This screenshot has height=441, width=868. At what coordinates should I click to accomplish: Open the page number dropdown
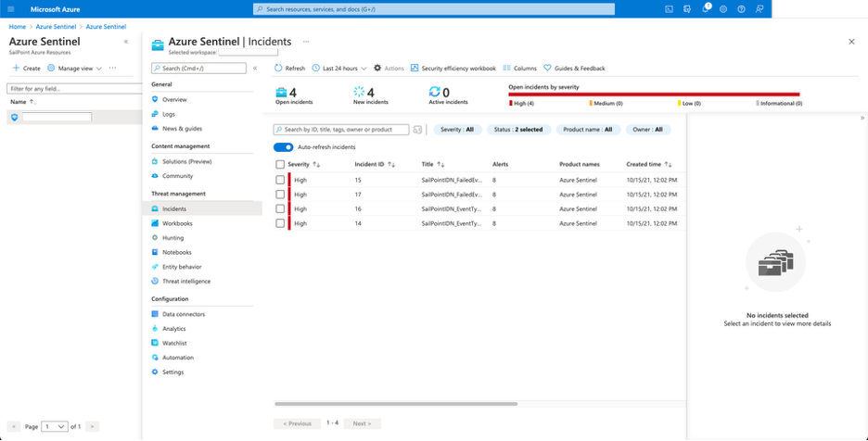(55, 426)
